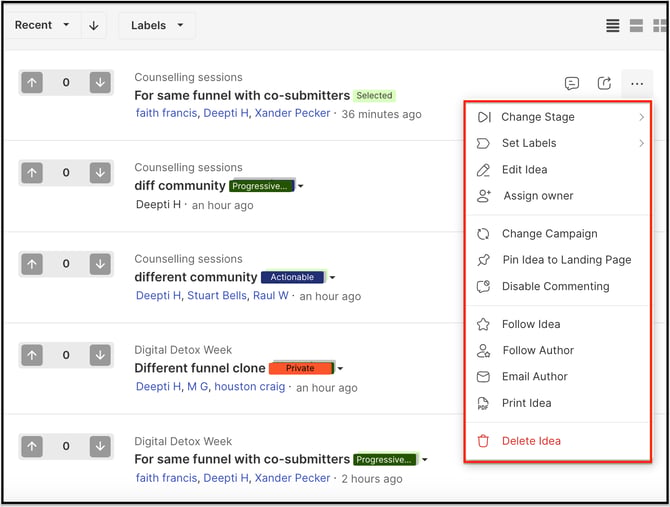Open faith francis profile link on first idea
This screenshot has height=507, width=670.
pyautogui.click(x=166, y=113)
